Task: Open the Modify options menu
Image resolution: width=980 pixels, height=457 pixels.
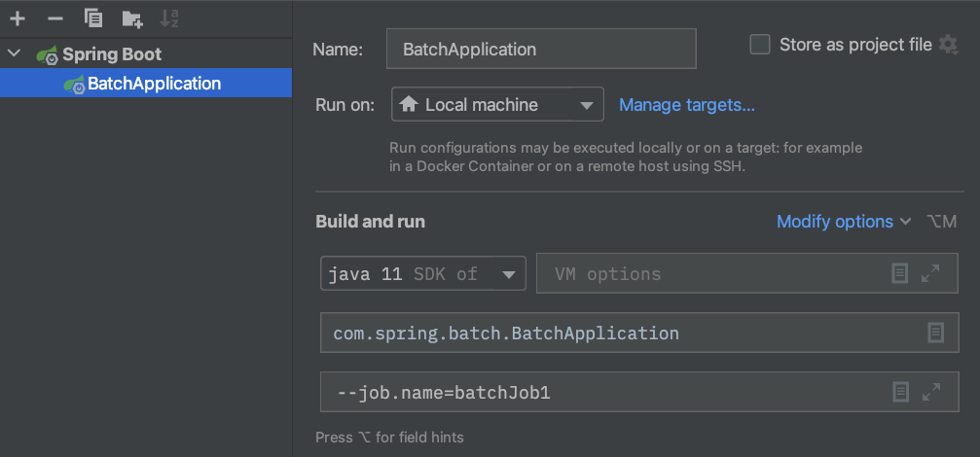Action: click(x=843, y=222)
